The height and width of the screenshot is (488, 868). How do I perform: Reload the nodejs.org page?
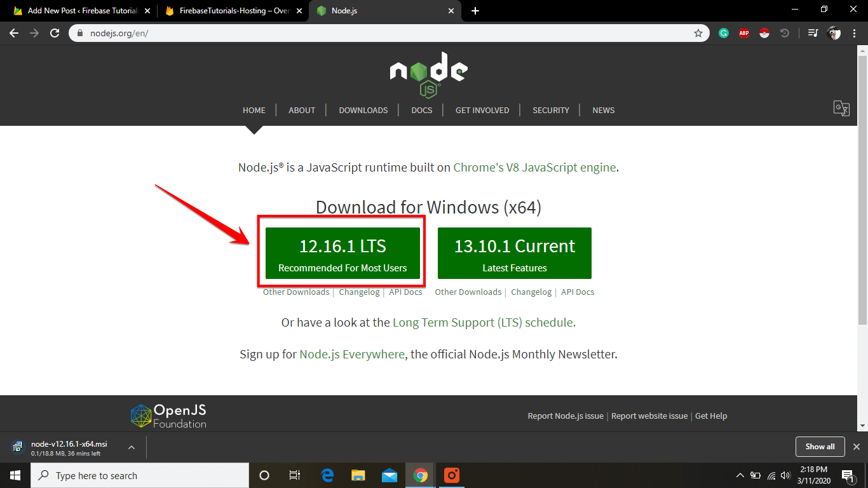click(55, 33)
